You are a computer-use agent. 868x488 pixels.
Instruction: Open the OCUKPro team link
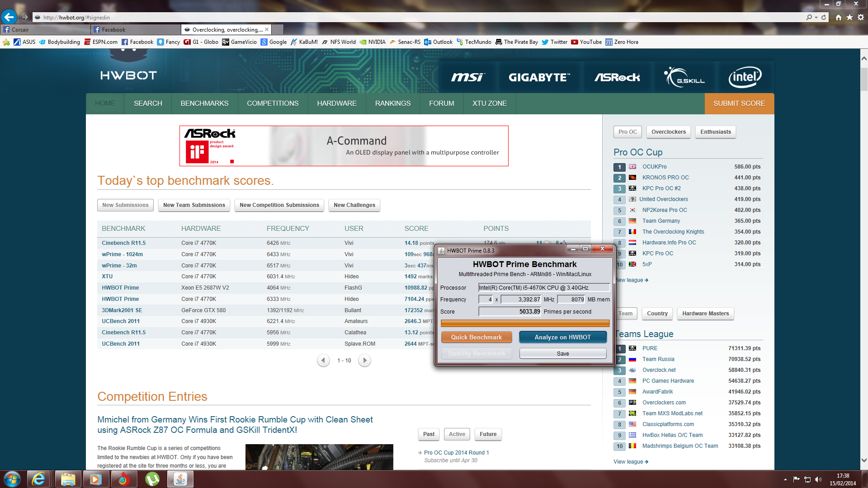(655, 167)
